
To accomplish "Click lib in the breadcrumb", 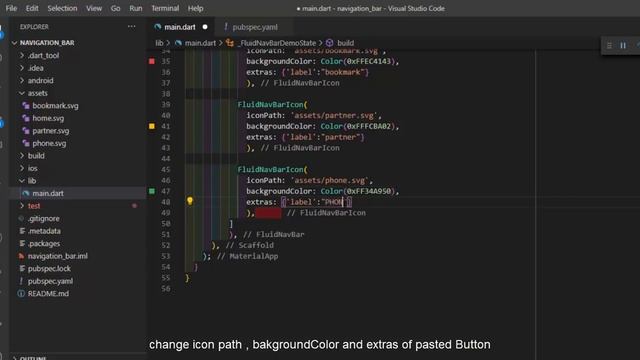I will coord(159,43).
